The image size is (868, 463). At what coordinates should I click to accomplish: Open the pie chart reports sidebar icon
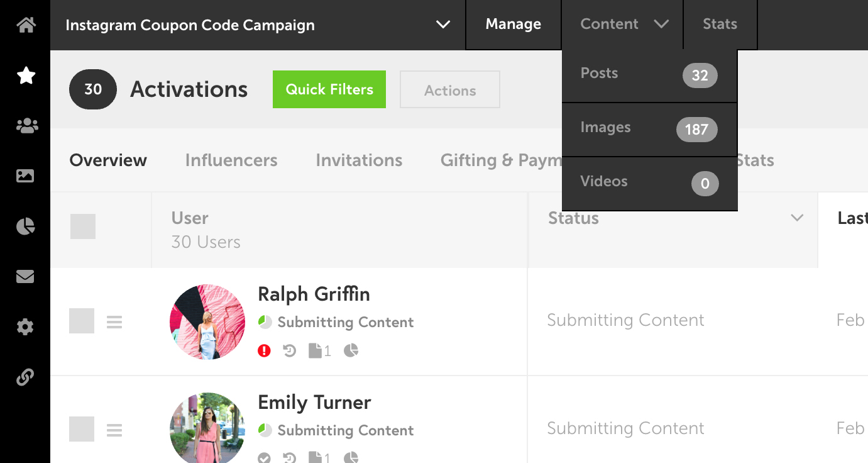coord(25,226)
